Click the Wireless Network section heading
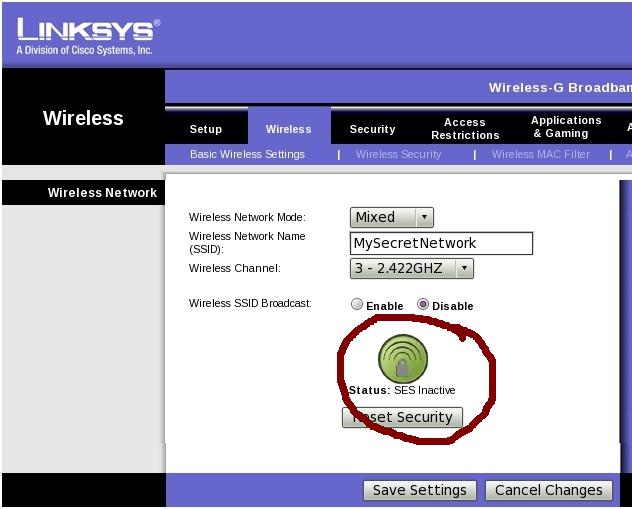The height and width of the screenshot is (509, 632). 102,193
